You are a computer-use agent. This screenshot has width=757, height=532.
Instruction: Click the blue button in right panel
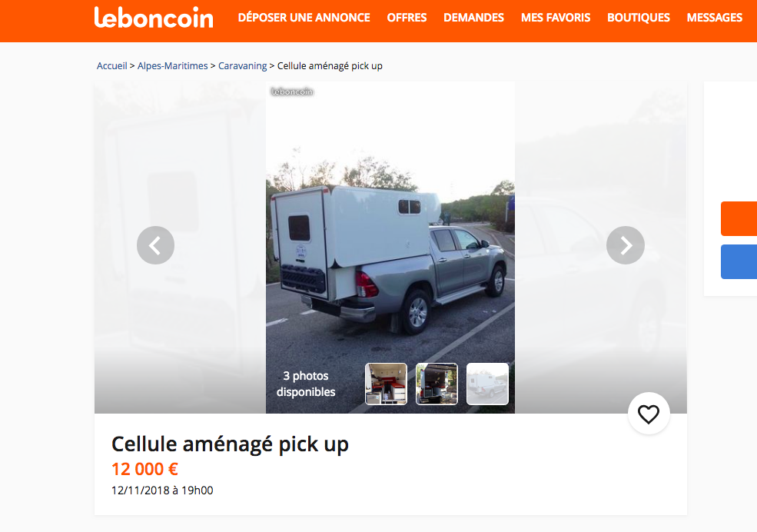(739, 261)
